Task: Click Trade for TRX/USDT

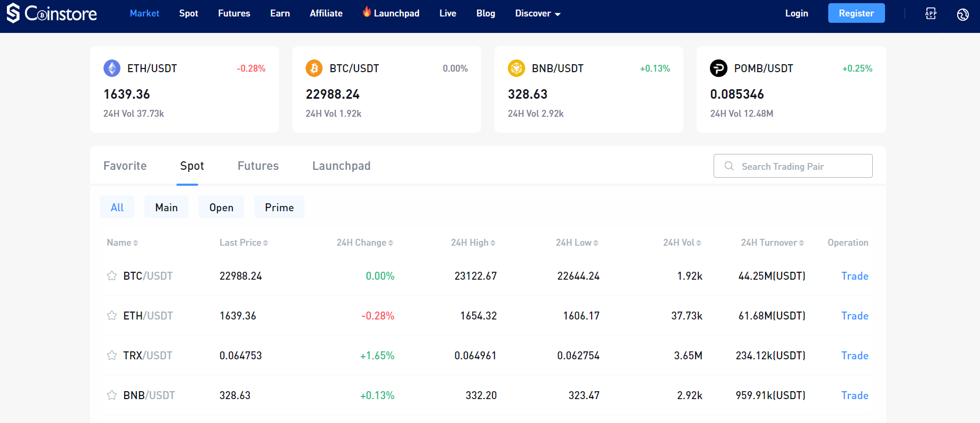Action: pyautogui.click(x=855, y=356)
